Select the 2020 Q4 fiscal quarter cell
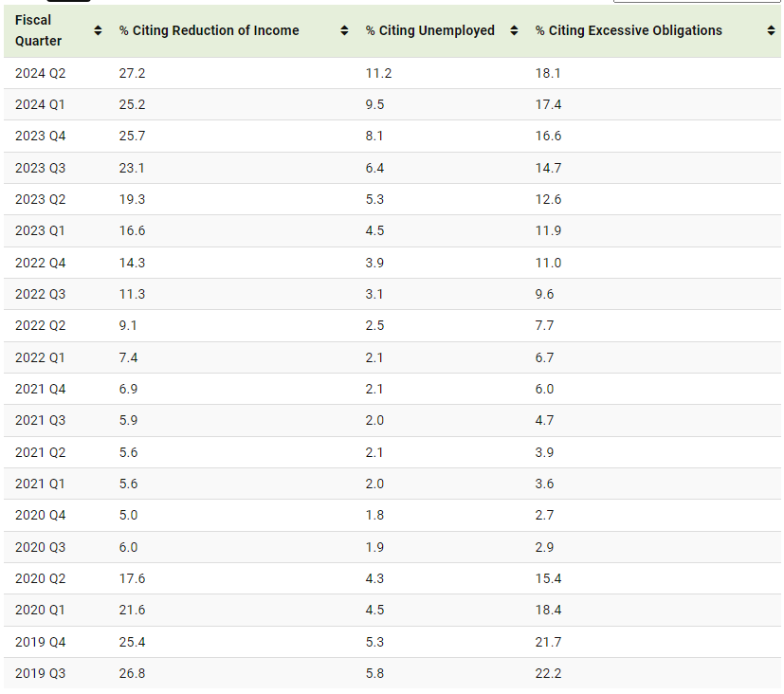This screenshot has height=694, width=784. 41,516
